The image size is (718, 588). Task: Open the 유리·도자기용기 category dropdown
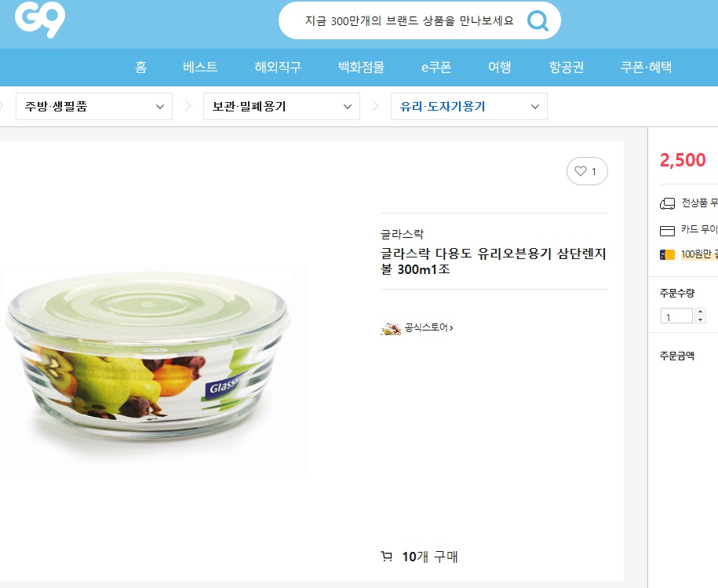[x=469, y=106]
